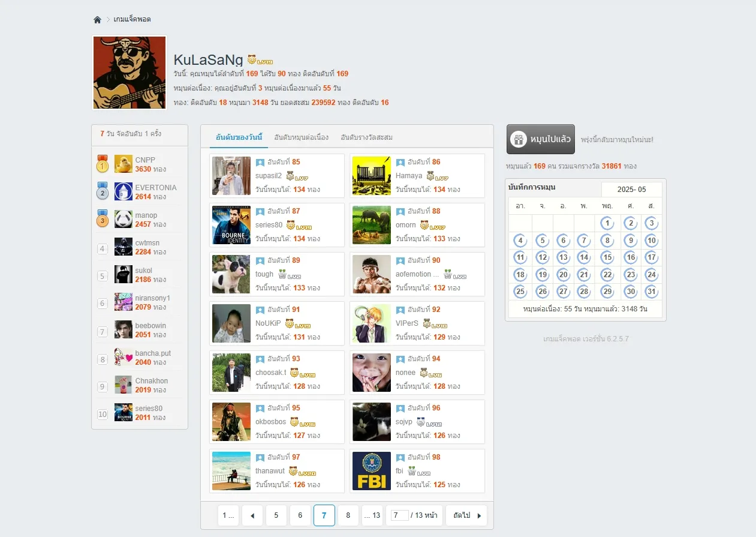
Task: Click rank flag icon beside อันดับที่ 90
Action: click(400, 260)
